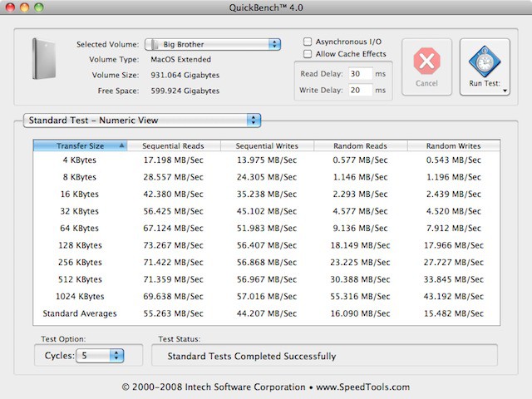Click the Run Test stopwatch icon
The width and height of the screenshot is (532, 399).
coord(484,60)
